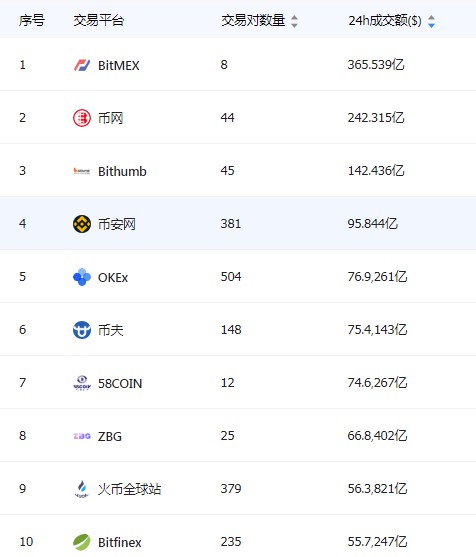Click the 序号 column header

pyautogui.click(x=32, y=20)
